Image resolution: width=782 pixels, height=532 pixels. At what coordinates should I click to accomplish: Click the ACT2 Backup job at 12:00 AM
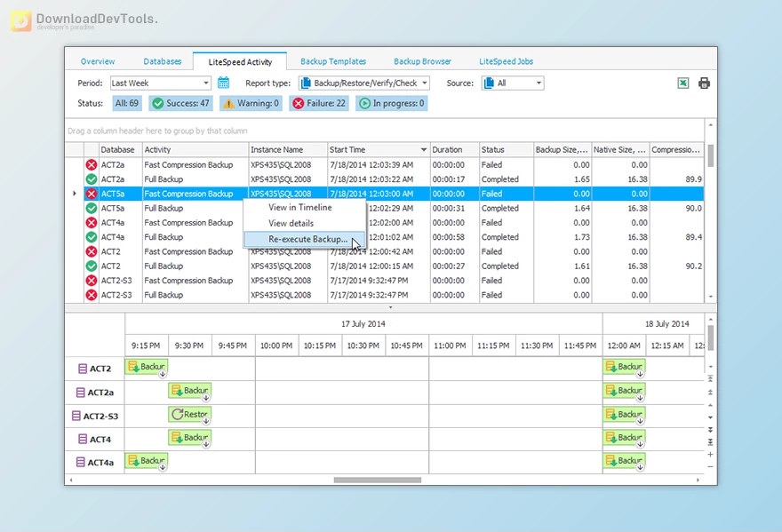click(624, 367)
